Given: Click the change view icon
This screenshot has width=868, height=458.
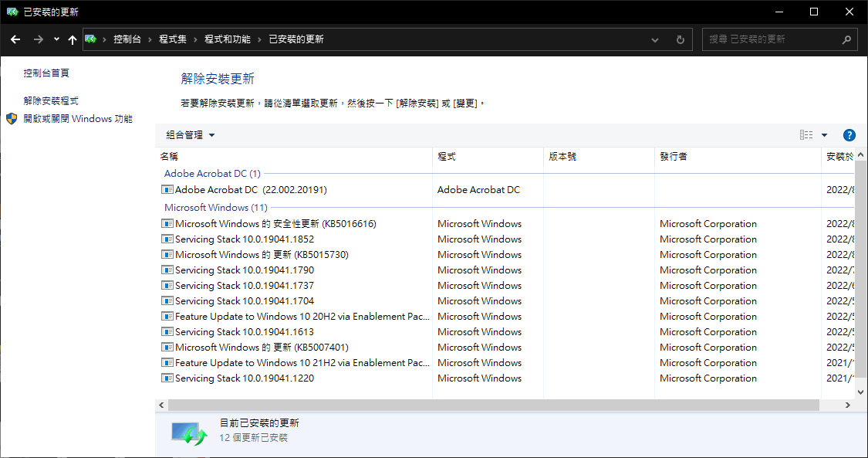Looking at the screenshot, I should (x=806, y=135).
